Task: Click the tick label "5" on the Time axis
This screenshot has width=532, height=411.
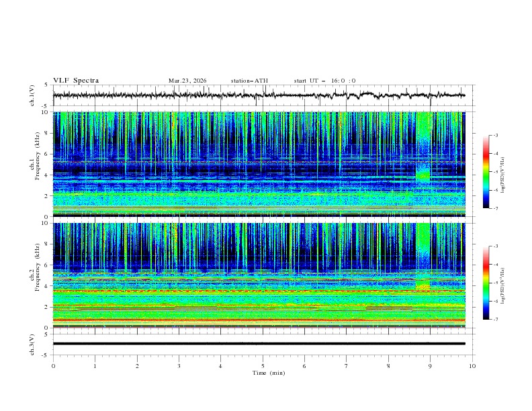Action: (x=263, y=366)
